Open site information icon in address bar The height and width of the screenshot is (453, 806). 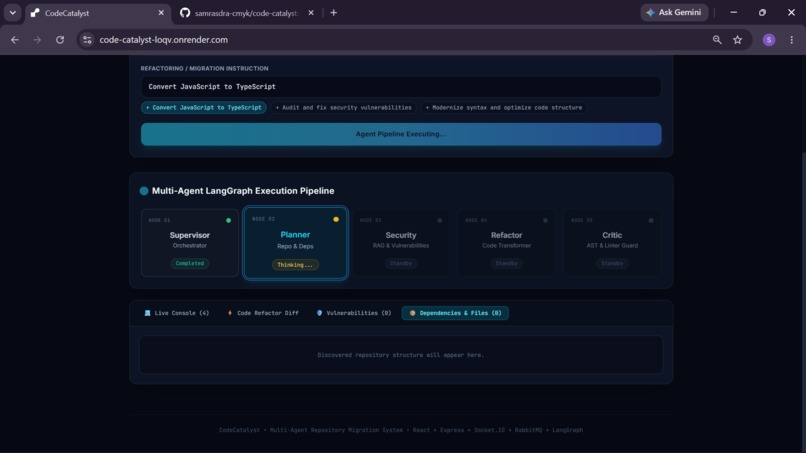87,40
